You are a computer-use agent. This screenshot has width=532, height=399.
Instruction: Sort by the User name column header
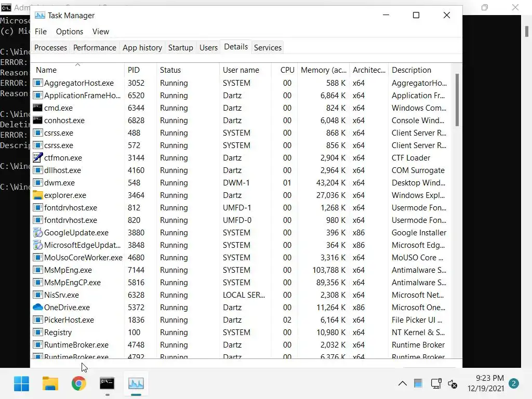(x=246, y=70)
